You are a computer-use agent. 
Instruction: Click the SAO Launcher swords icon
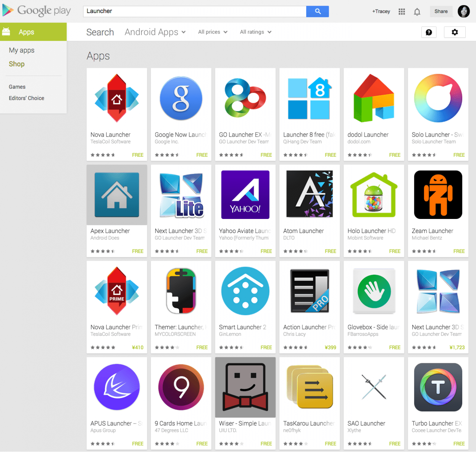coord(374,387)
